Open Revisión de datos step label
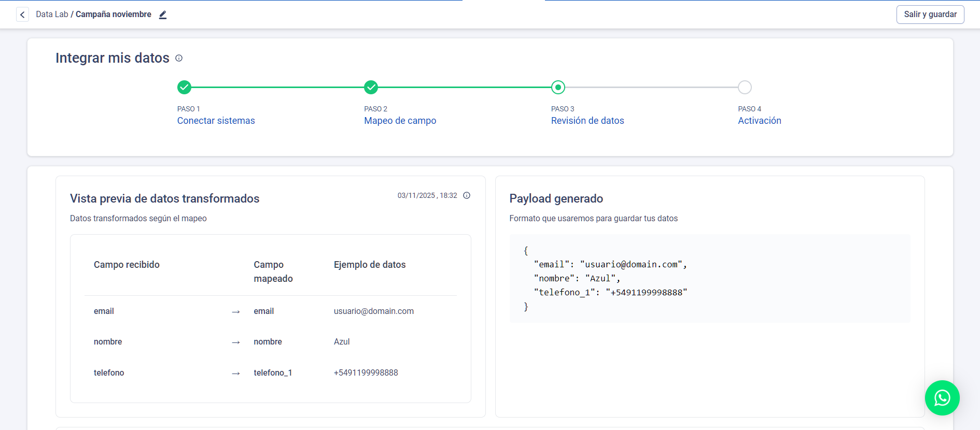Screen dimensions: 980x430 [587, 121]
